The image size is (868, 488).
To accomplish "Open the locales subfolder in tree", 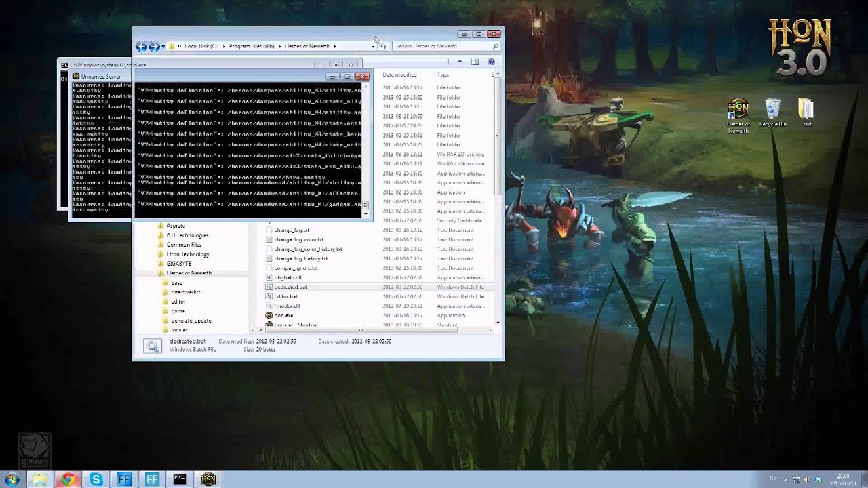I will click(179, 330).
